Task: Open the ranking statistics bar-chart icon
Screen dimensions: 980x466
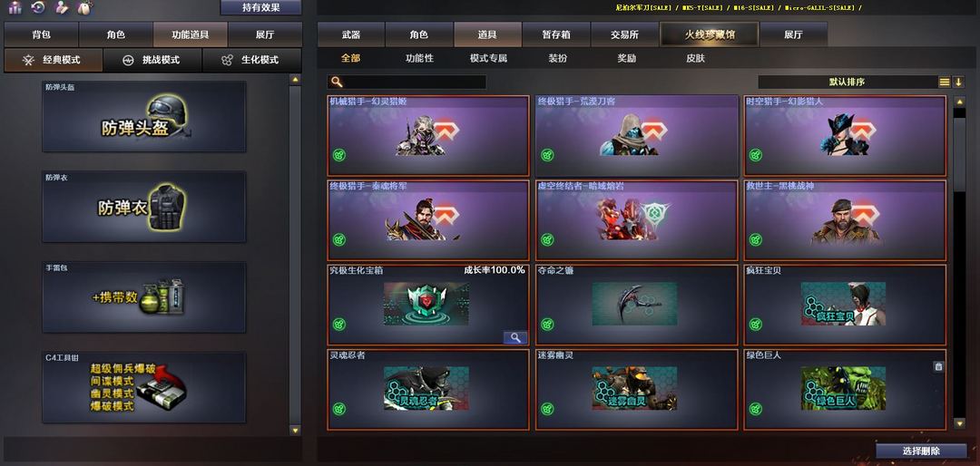Action: point(14,7)
